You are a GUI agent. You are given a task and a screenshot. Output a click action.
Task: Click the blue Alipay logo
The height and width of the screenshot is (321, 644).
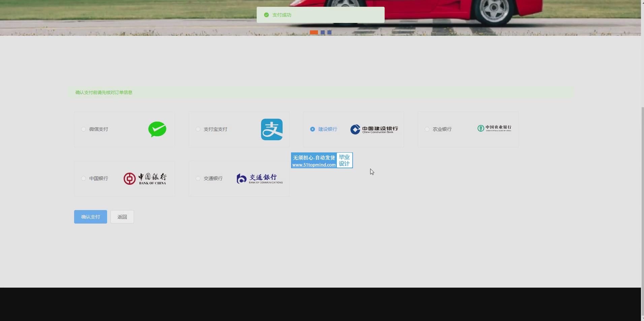pyautogui.click(x=272, y=129)
